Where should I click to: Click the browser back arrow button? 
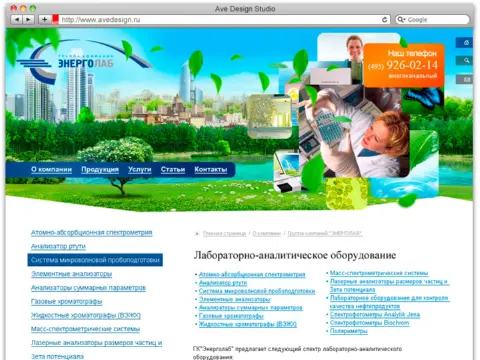click(x=17, y=20)
